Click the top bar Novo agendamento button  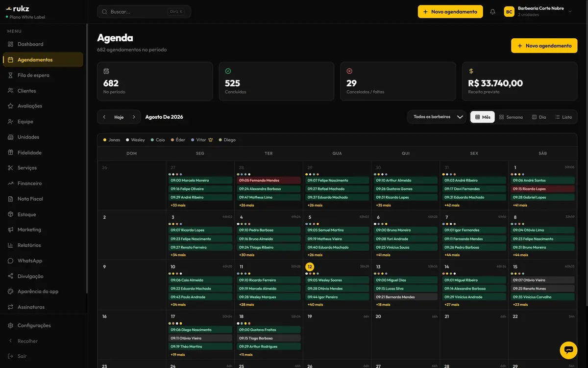click(450, 12)
